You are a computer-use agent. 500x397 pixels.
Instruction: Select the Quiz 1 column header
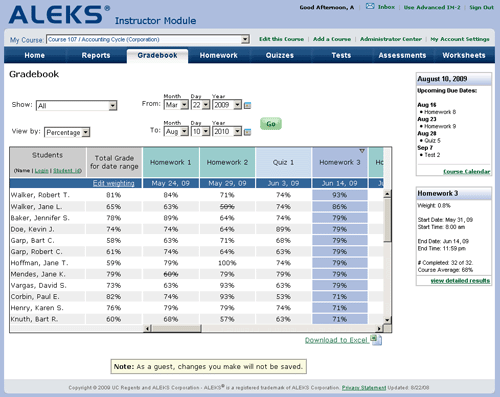tap(283, 162)
